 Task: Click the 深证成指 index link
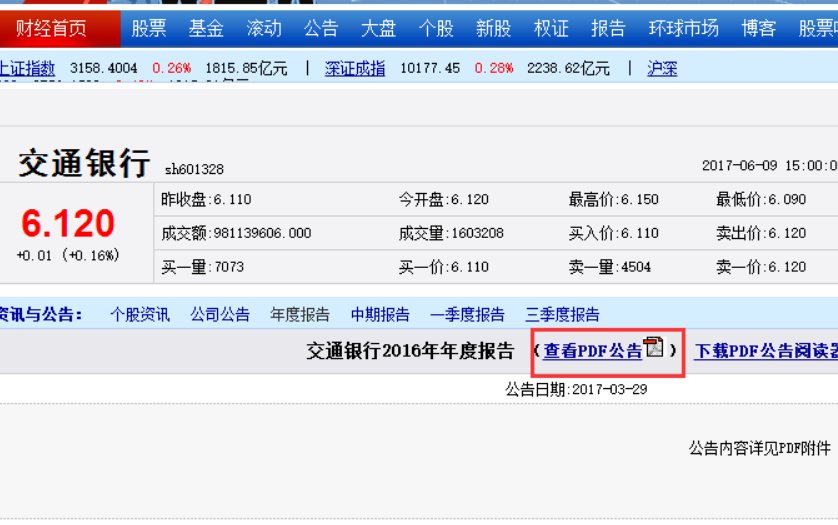click(x=354, y=68)
